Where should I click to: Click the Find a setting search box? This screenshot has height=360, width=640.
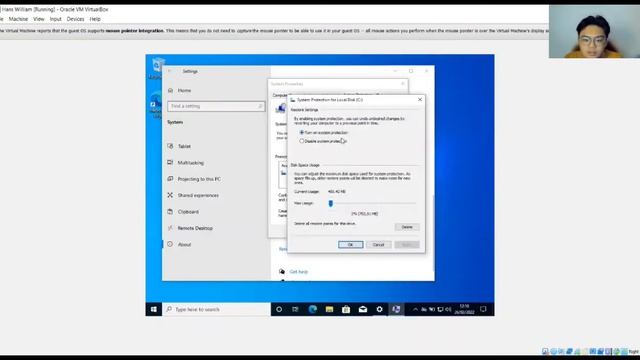pyautogui.click(x=216, y=106)
